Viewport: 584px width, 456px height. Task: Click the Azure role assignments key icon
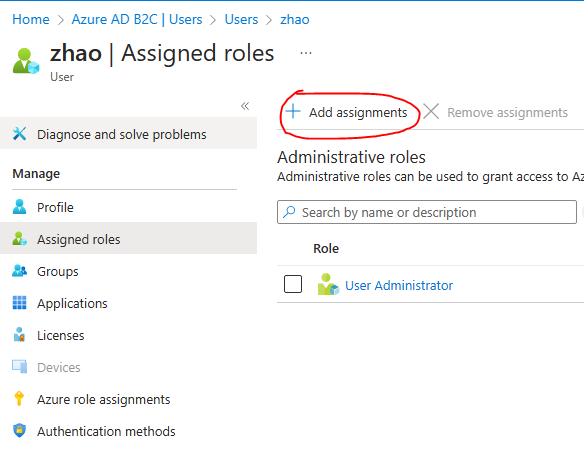point(19,399)
